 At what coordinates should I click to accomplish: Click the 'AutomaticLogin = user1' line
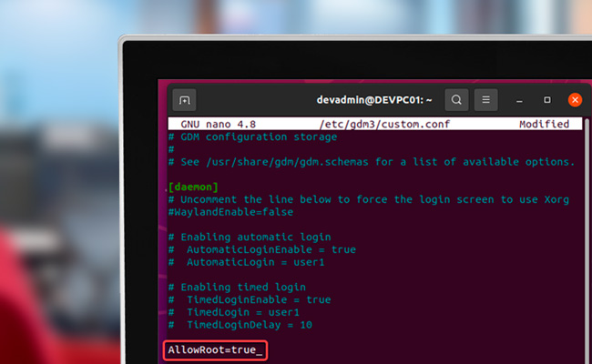pos(247,262)
